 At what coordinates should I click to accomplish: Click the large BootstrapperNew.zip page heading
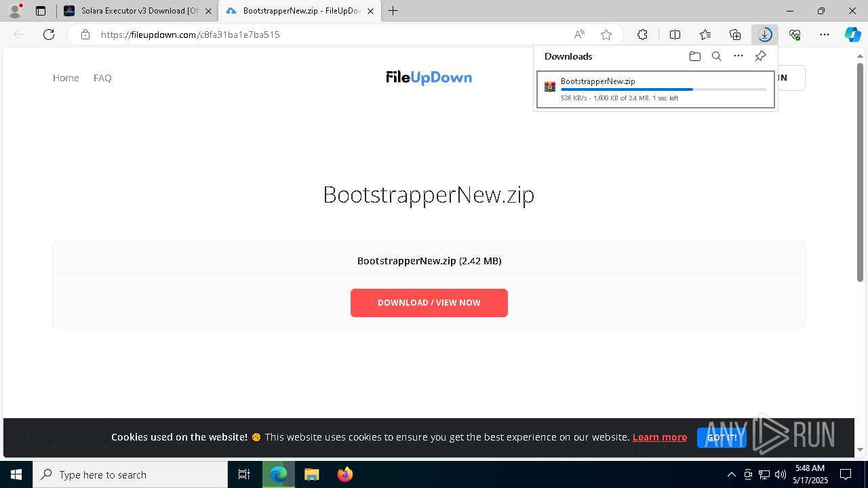[429, 195]
